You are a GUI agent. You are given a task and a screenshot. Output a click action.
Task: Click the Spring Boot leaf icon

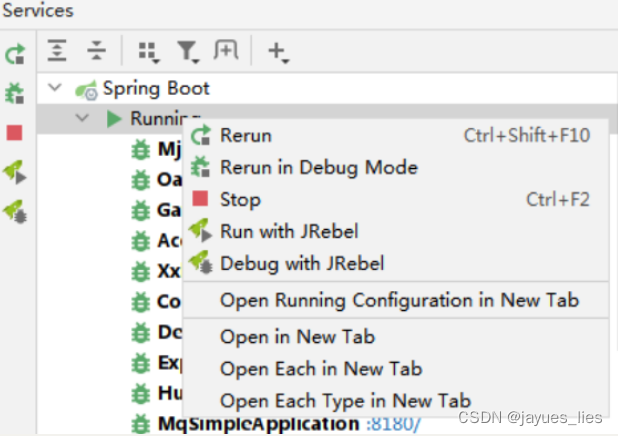pyautogui.click(x=86, y=89)
